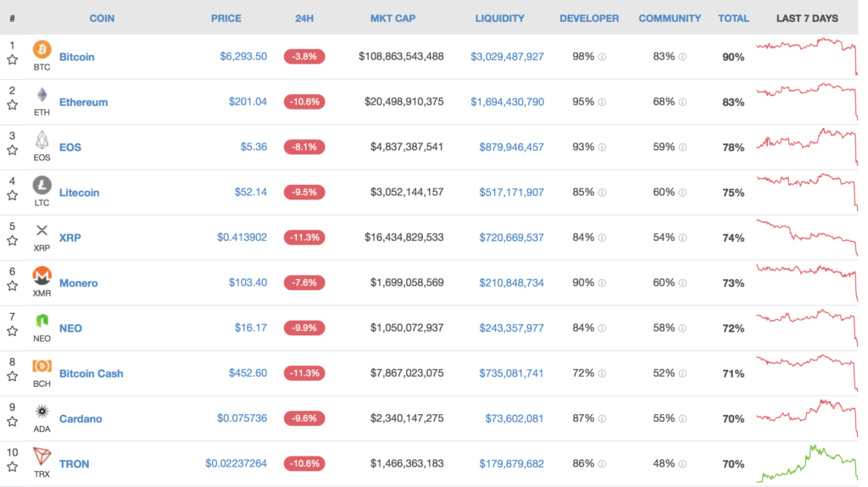Open the Bitcoin coin link
The width and height of the screenshot is (868, 487).
[76, 57]
